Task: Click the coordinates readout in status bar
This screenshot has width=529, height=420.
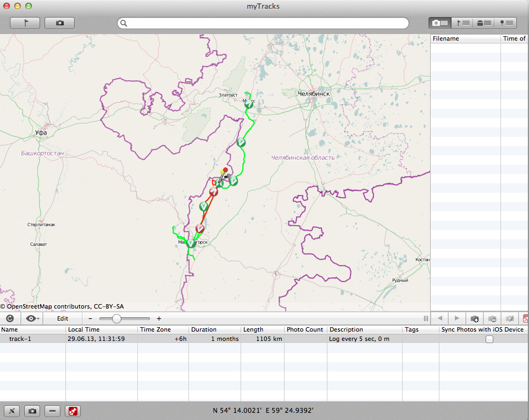Action: point(263,411)
